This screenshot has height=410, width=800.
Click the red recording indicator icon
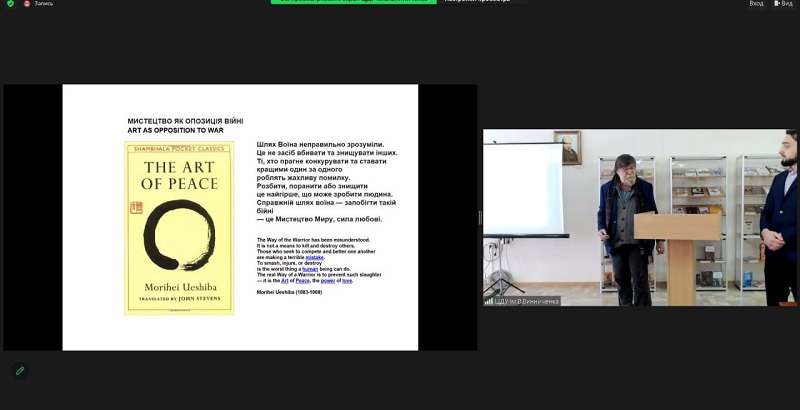pos(27,4)
